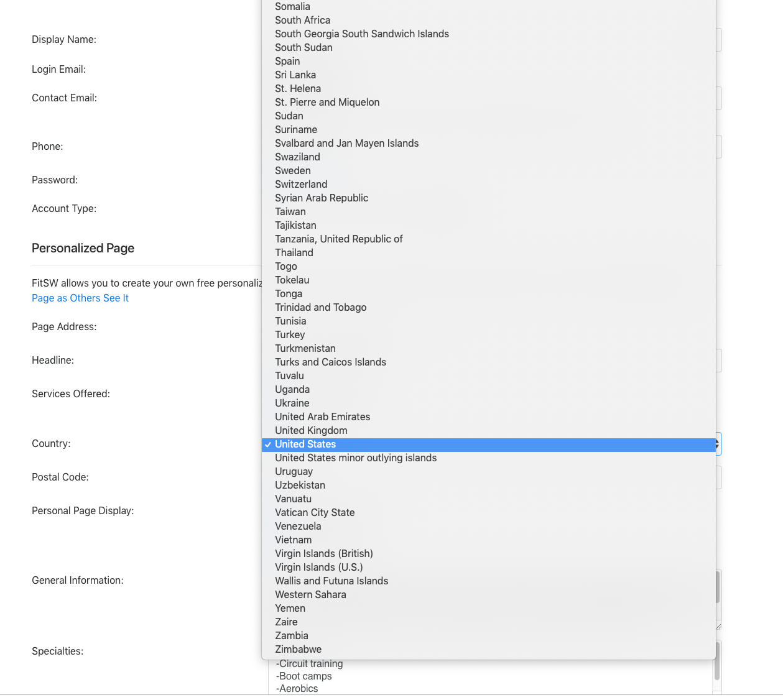
Task: Select Zambia as country
Action: 489,636
